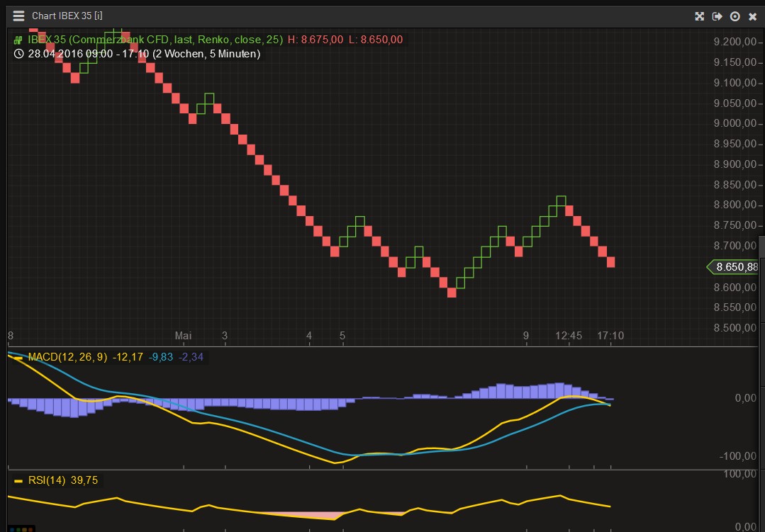Click the 9.000,00 price axis label
765x532 pixels.
[737, 123]
